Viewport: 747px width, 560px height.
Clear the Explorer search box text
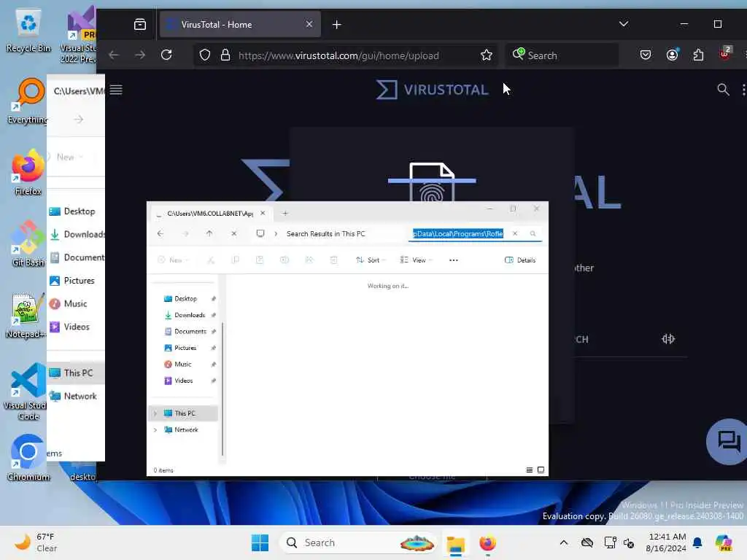515,233
